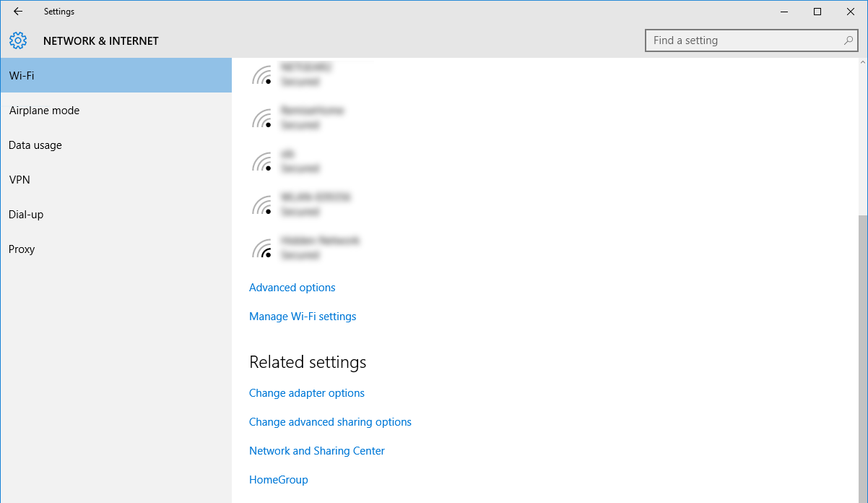Go to the VPN settings page
Viewport: 868px width, 503px height.
[x=19, y=180]
